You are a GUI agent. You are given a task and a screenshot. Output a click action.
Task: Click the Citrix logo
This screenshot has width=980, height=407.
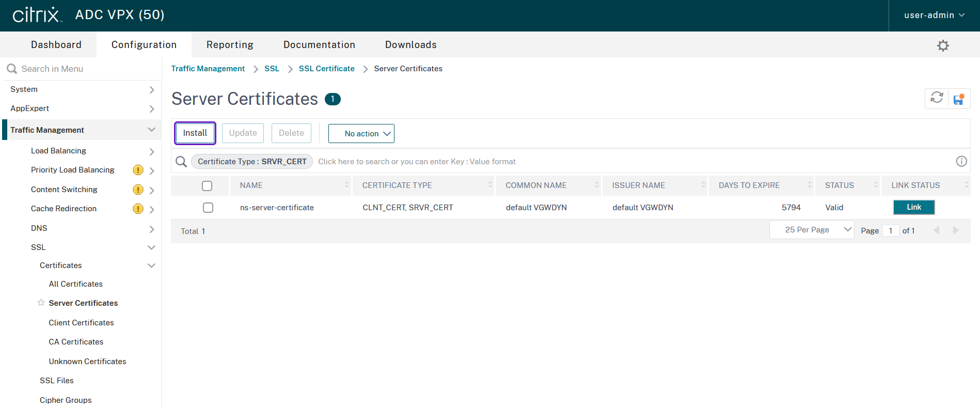[37, 15]
